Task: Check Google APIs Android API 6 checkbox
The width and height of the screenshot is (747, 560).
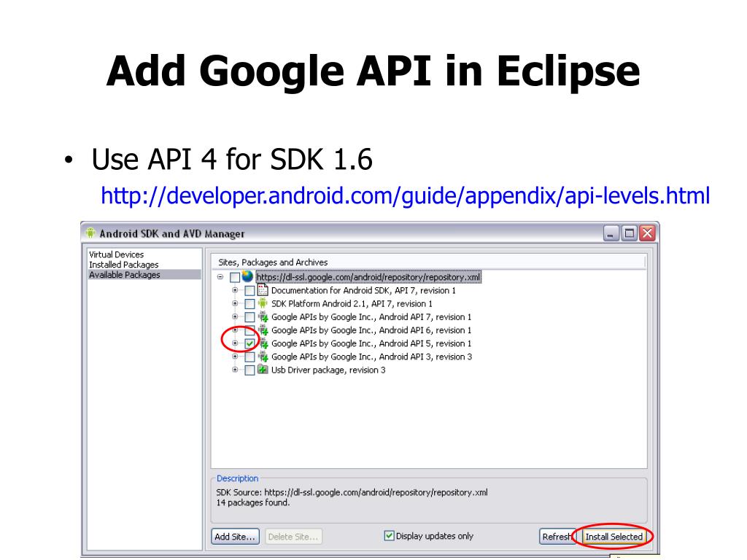Action: (249, 330)
